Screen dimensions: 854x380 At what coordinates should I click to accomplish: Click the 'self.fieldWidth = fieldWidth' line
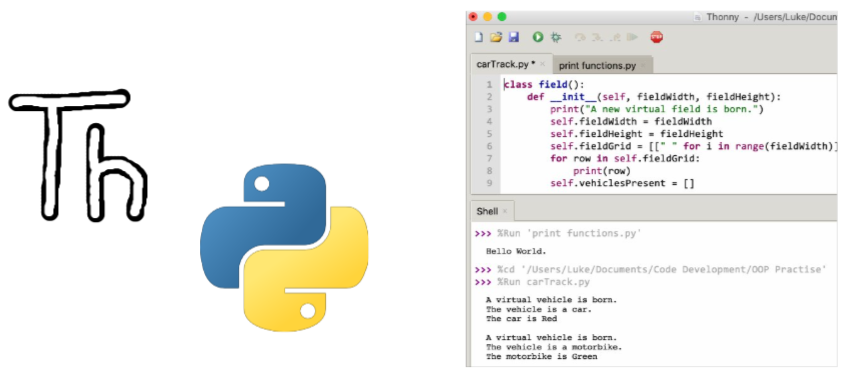(x=631, y=121)
